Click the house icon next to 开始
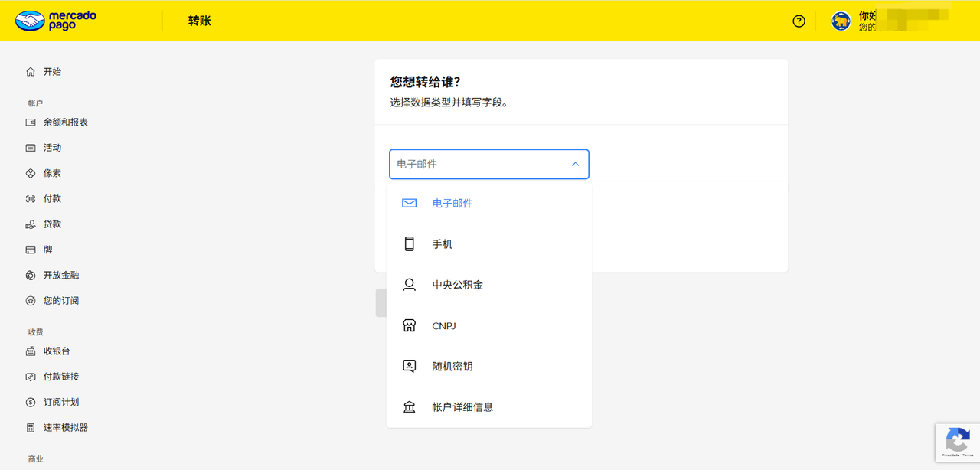 click(31, 72)
